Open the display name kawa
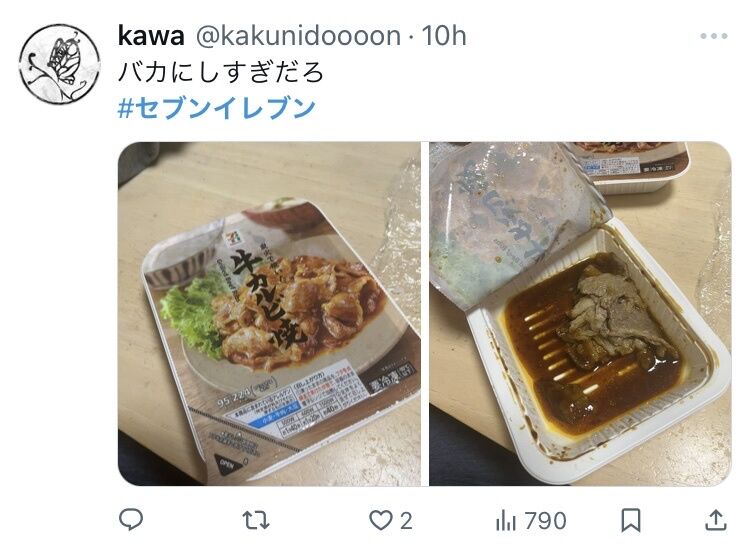 [151, 36]
